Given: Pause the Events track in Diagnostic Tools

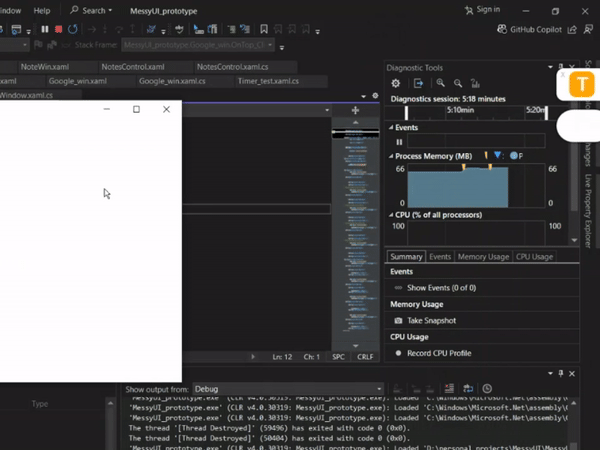Looking at the screenshot, I should (x=399, y=142).
